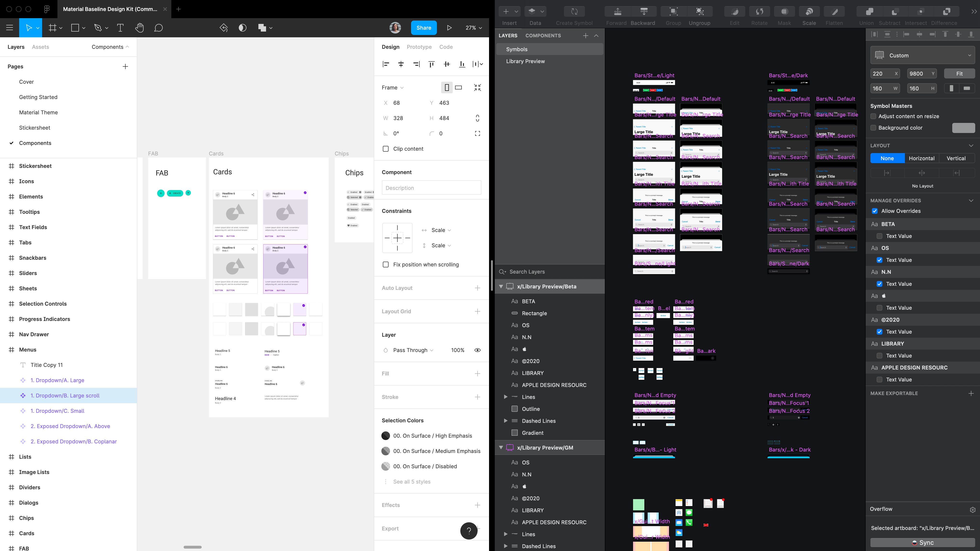This screenshot has height=551, width=980.
Task: Click independent corners icon in Figma
Action: tap(478, 133)
